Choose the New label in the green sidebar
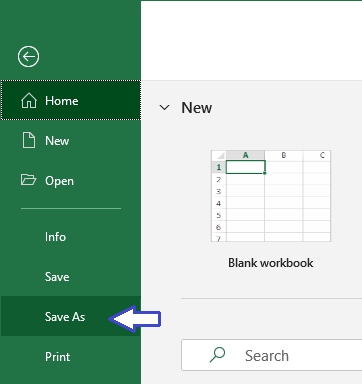The width and height of the screenshot is (362, 384). click(x=57, y=141)
